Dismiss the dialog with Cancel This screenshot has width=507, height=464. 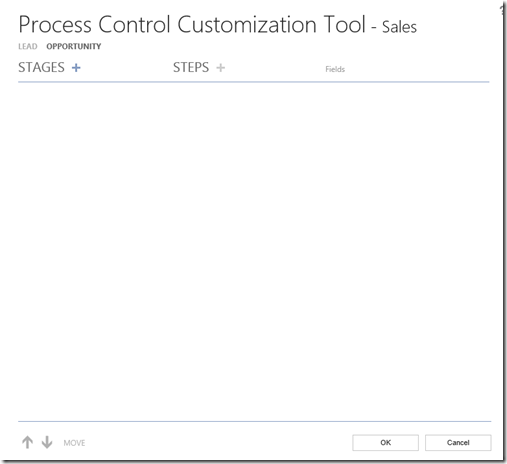pyautogui.click(x=458, y=443)
